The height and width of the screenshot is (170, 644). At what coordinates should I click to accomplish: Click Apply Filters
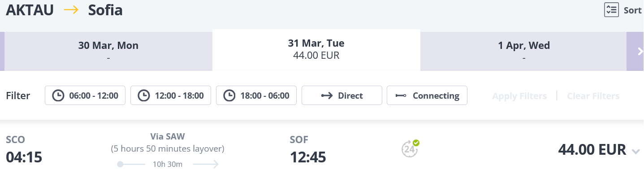click(519, 96)
